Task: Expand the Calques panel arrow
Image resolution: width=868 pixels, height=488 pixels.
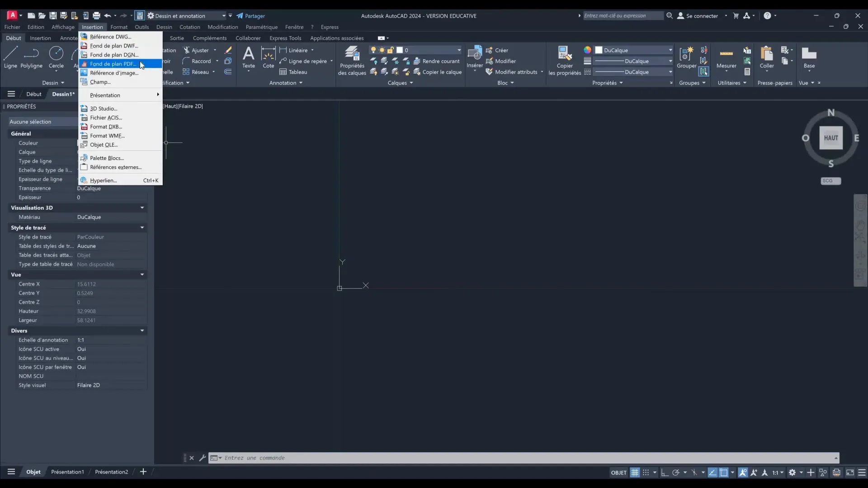Action: (411, 83)
